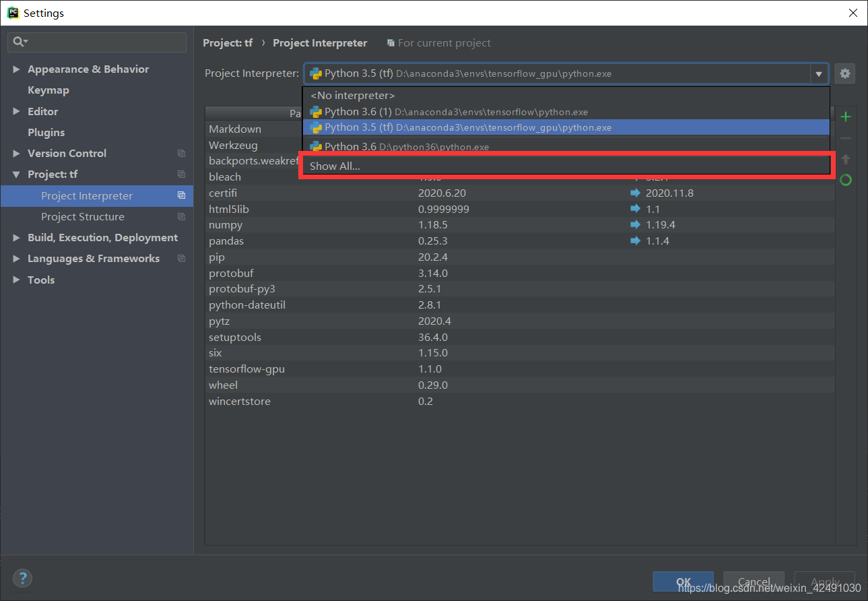Open the Plugins settings page
This screenshot has width=868, height=601.
[x=46, y=133]
